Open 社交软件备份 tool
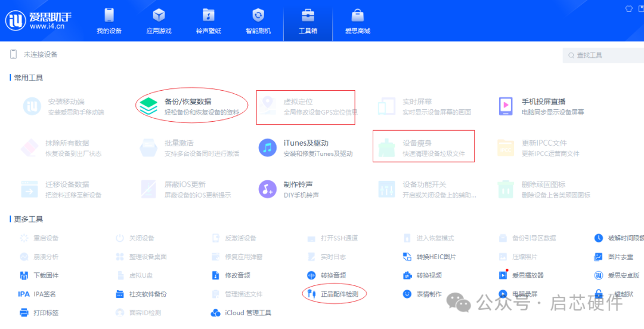The image size is (644, 329). coord(141,294)
